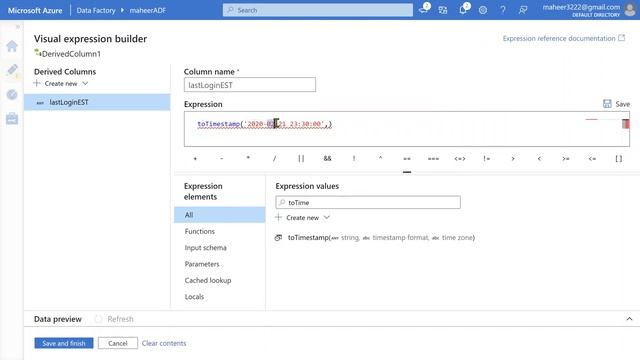The image size is (640, 360).
Task: Insert the == equals operator
Action: coord(407,158)
